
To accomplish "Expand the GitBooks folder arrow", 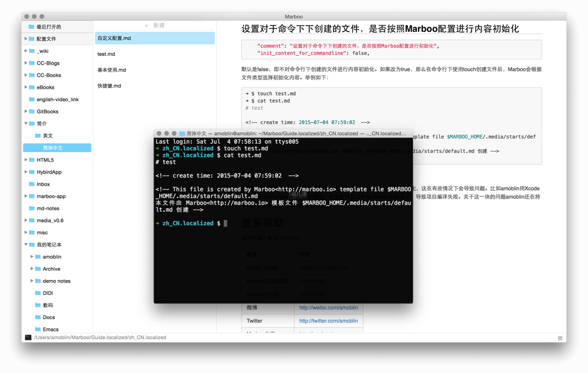I will [x=26, y=111].
